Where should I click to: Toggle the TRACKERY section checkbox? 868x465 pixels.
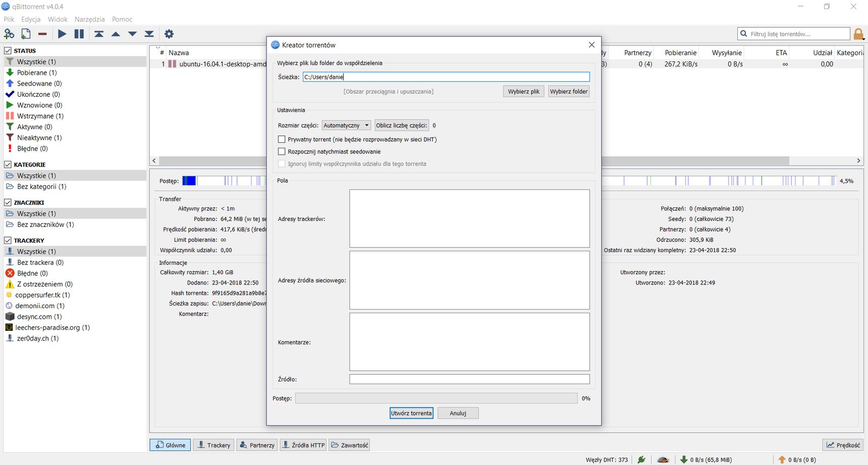(x=8, y=240)
